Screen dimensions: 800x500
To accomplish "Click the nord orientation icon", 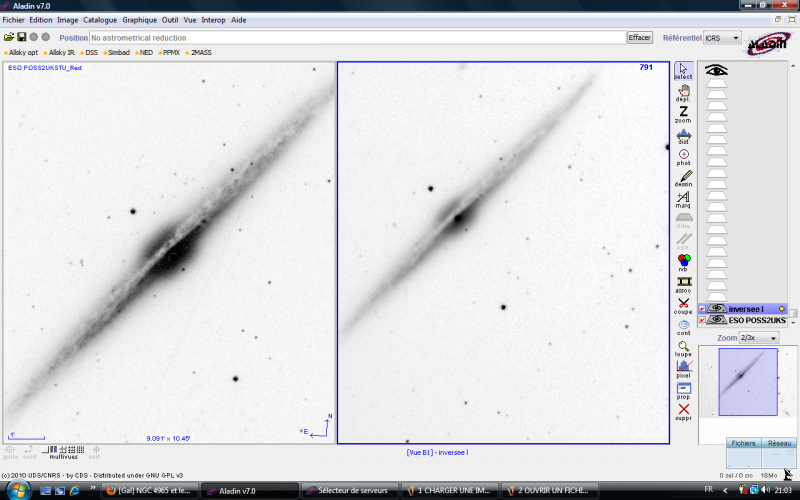I will point(29,453).
